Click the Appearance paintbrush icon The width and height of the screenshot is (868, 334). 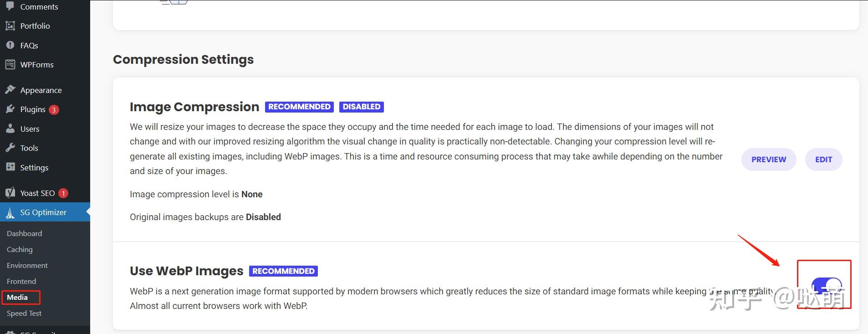tap(10, 90)
